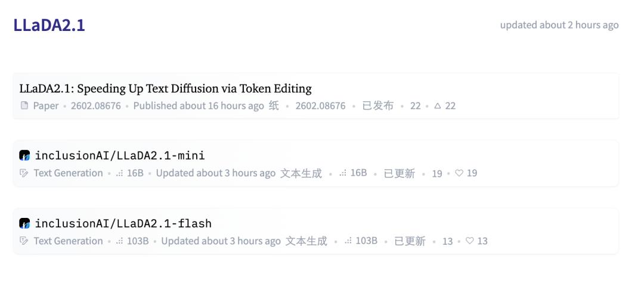Click the '文本生成' label on the LLaDA2.1-mini card

click(301, 173)
